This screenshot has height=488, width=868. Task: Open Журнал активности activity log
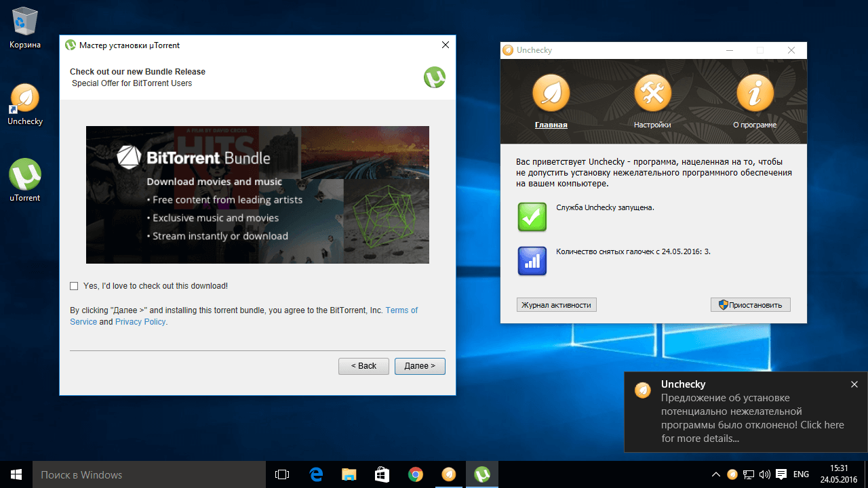tap(556, 305)
